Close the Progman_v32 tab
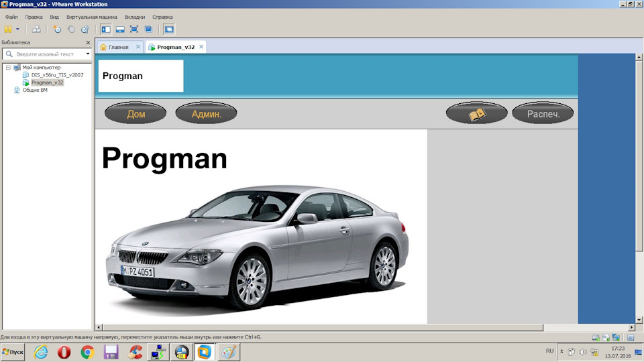 (x=201, y=47)
